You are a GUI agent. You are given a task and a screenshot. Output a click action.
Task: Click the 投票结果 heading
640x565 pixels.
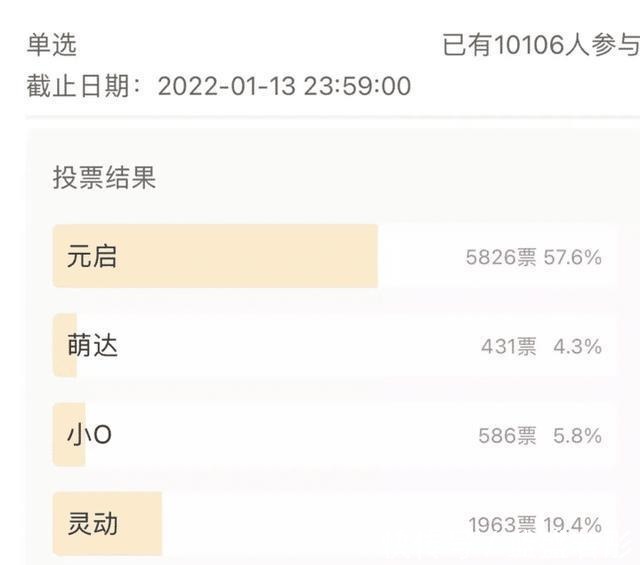(x=104, y=178)
